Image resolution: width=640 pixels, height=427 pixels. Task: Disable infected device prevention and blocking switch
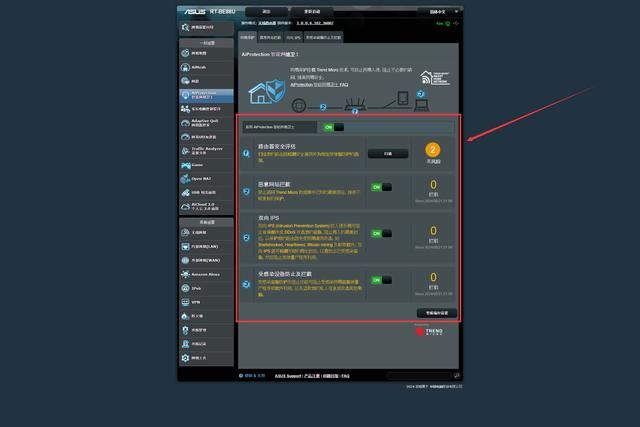[x=381, y=280]
